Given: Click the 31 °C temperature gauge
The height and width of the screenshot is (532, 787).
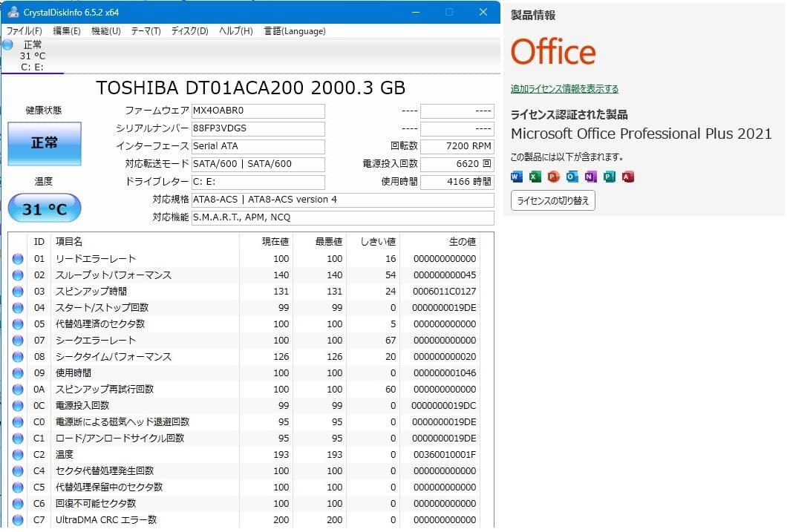Looking at the screenshot, I should (44, 208).
